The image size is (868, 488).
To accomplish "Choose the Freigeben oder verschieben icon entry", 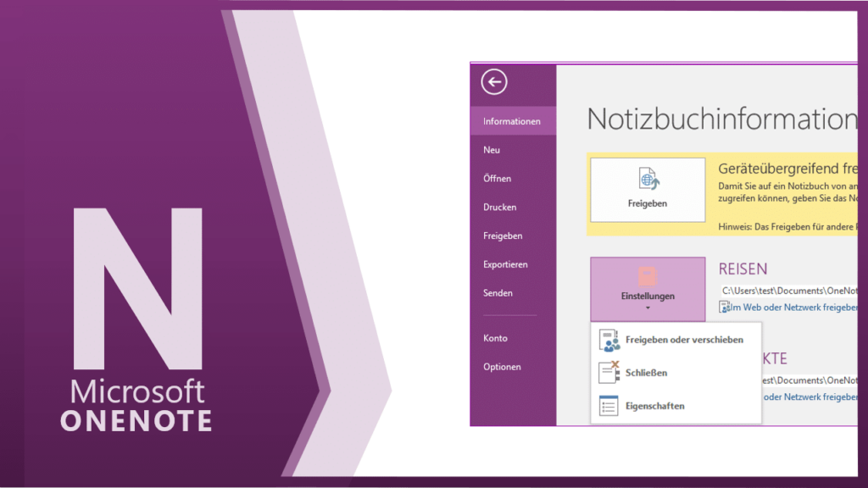I will click(x=675, y=340).
